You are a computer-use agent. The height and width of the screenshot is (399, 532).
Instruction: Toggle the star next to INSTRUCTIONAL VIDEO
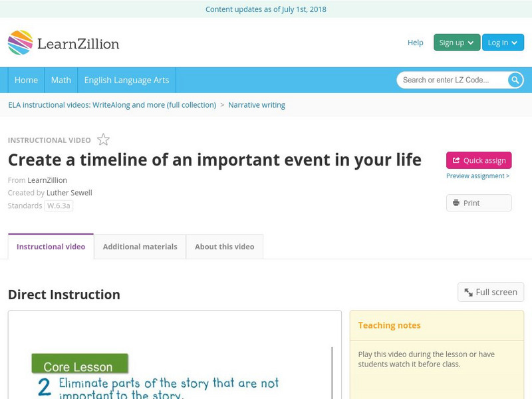(x=102, y=140)
